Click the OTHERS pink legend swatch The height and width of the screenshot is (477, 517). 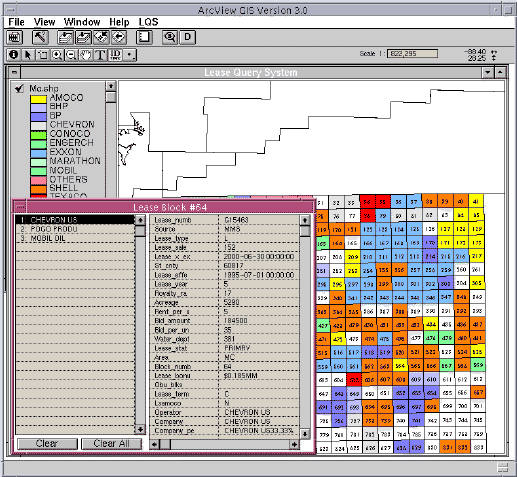38,180
